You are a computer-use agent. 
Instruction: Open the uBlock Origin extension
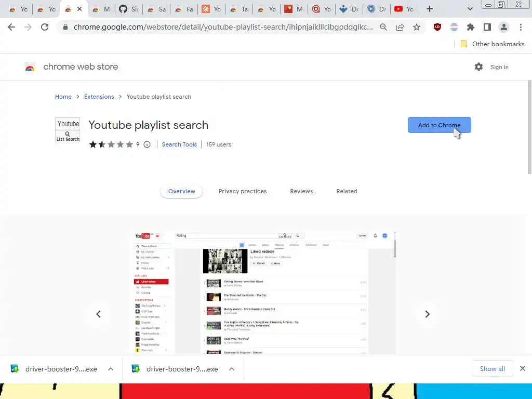tap(437, 27)
